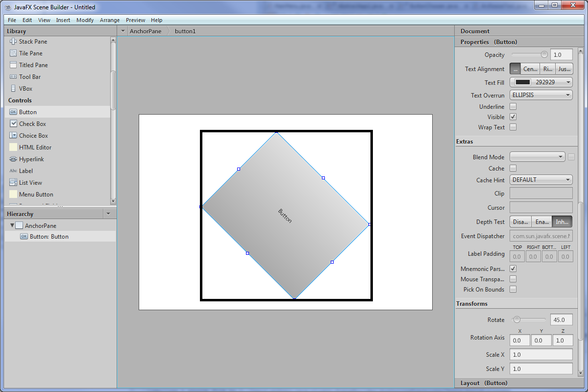Click the Text Fill color swatch
The width and height of the screenshot is (588, 392).
click(x=523, y=82)
